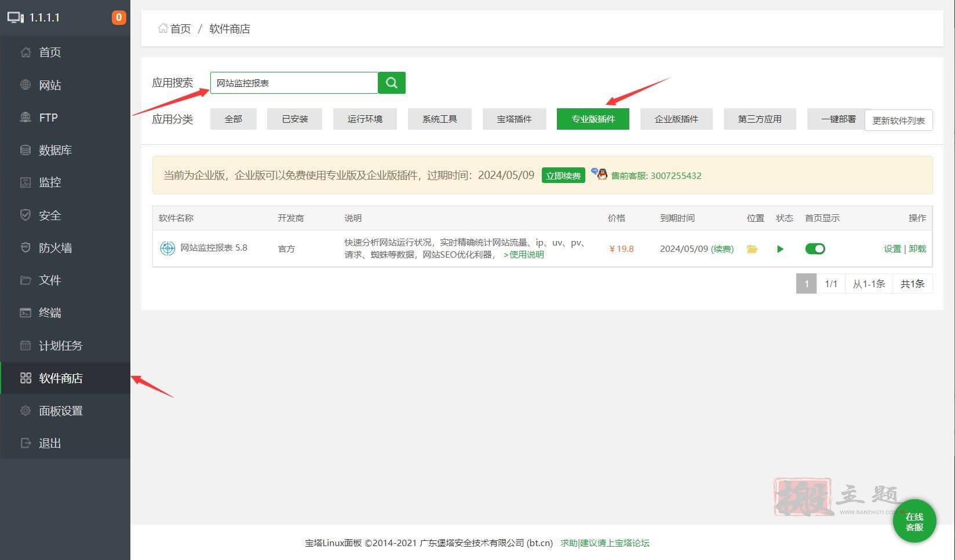
Task: Click the green play status icon
Action: (780, 249)
